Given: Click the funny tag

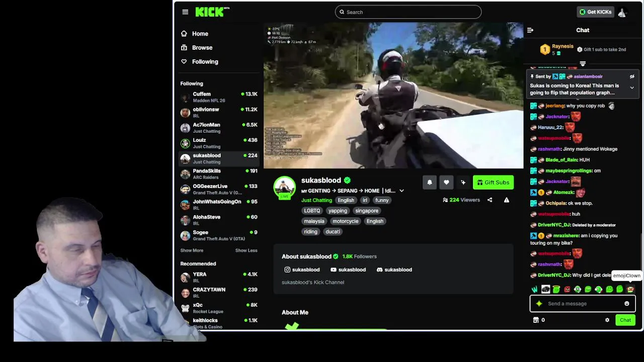Looking at the screenshot, I should (382, 200).
